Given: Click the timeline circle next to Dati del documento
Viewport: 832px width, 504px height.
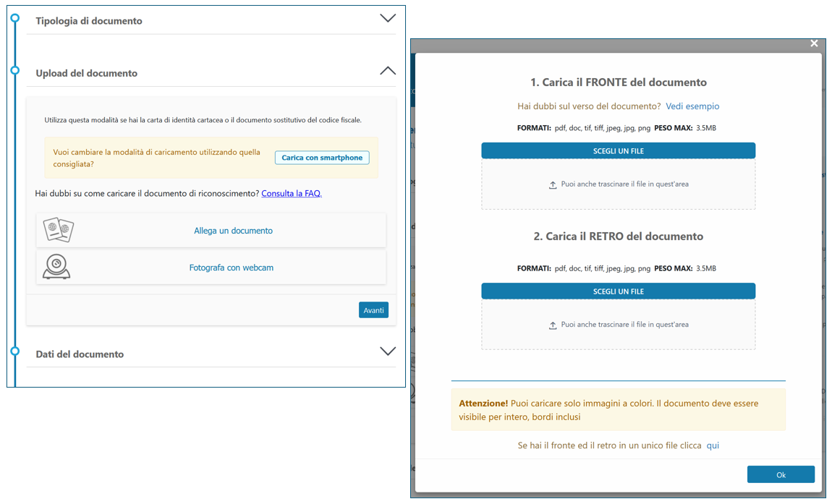Looking at the screenshot, I should tap(14, 351).
